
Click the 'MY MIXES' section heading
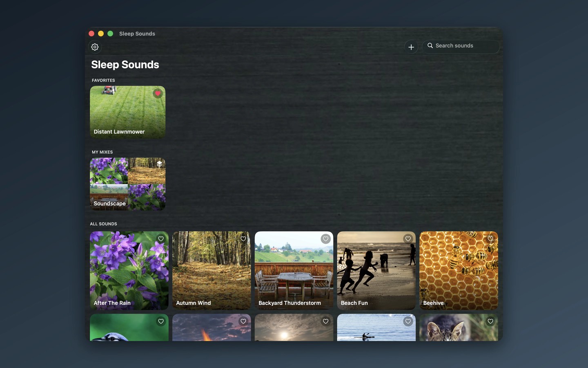pyautogui.click(x=102, y=152)
